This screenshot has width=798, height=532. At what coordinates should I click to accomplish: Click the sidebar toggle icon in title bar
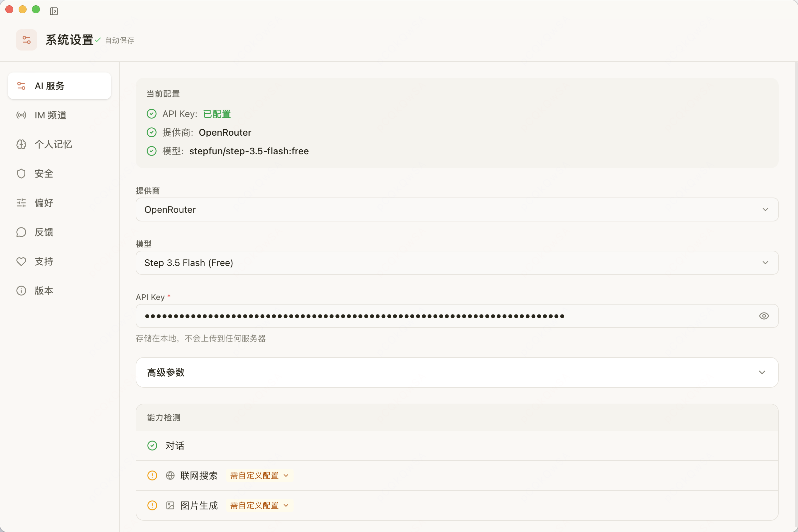coord(54,11)
